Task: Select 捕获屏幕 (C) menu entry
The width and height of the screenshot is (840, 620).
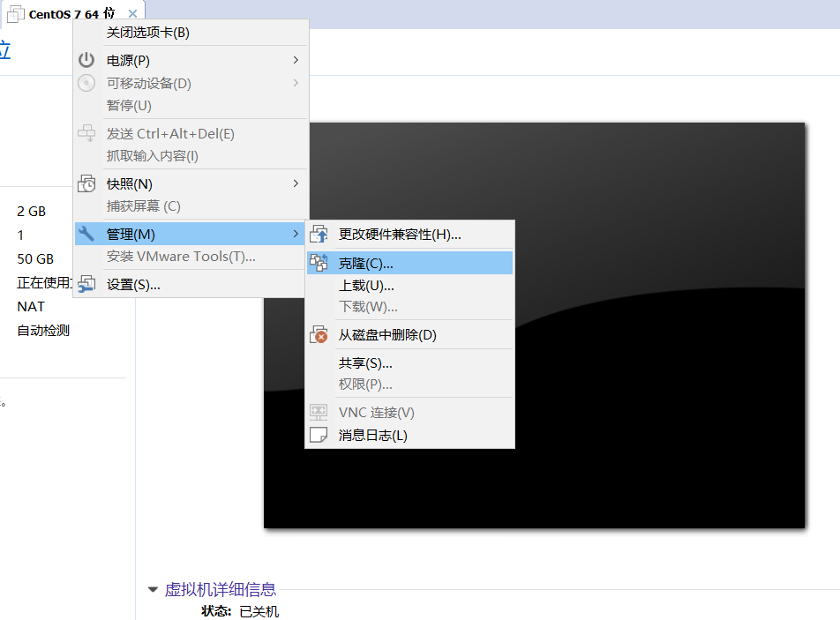Action: [191, 206]
